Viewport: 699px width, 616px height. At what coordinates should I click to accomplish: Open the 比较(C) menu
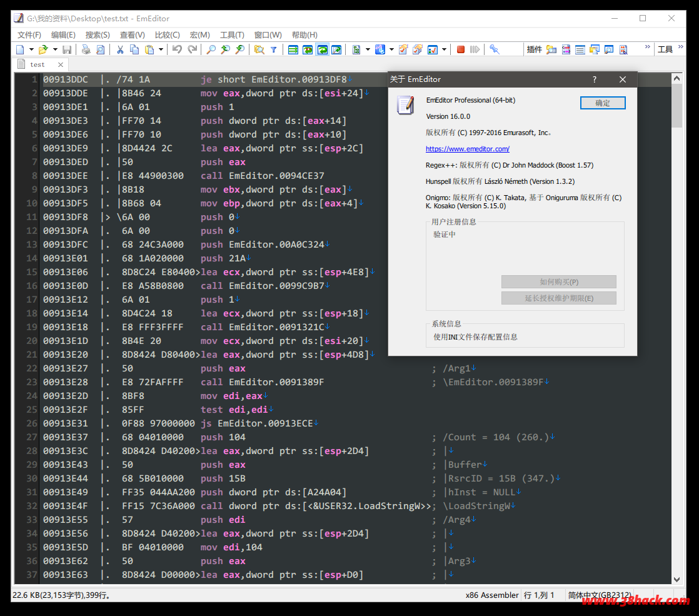(167, 35)
